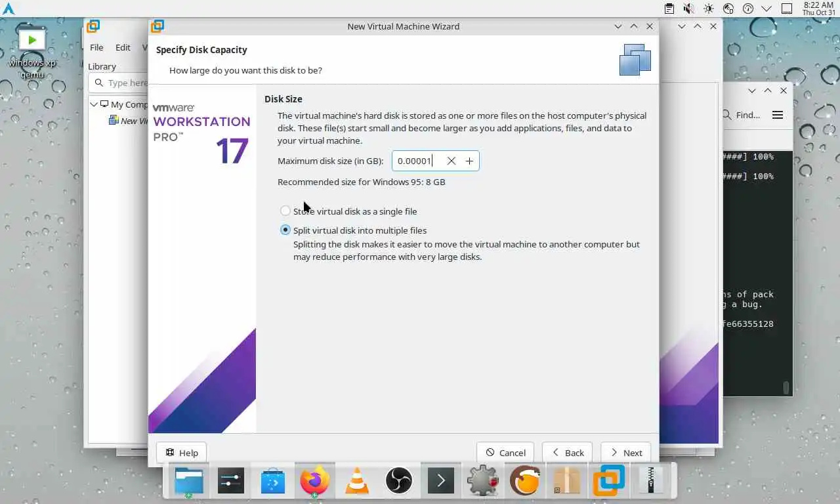Viewport: 840px width, 504px height.
Task: Click the Specify Disk Capacity title
Action: (x=201, y=50)
